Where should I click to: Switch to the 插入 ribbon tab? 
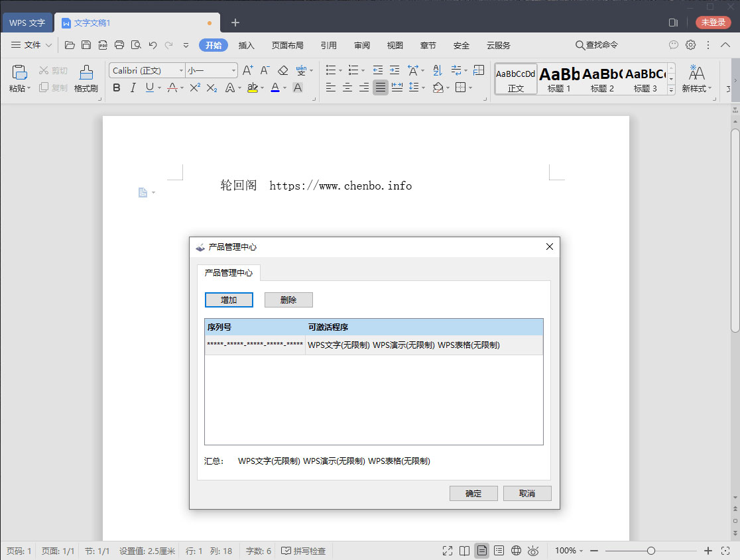246,45
